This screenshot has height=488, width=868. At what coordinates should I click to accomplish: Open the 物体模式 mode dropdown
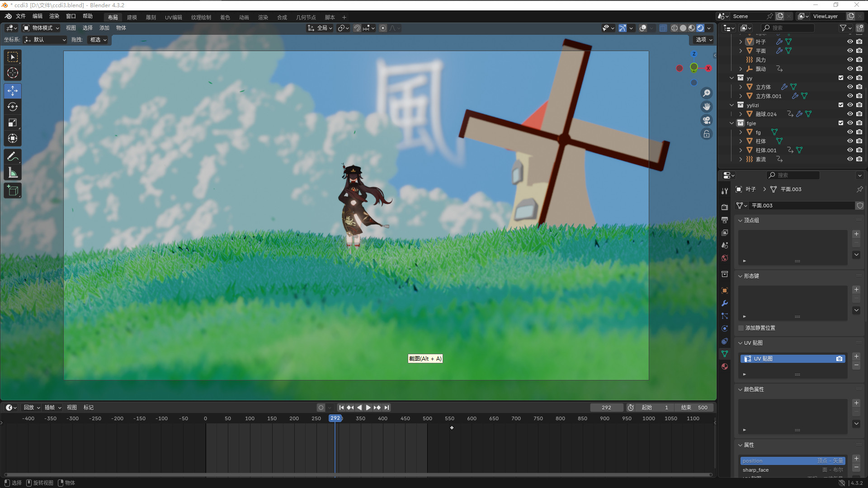[42, 28]
